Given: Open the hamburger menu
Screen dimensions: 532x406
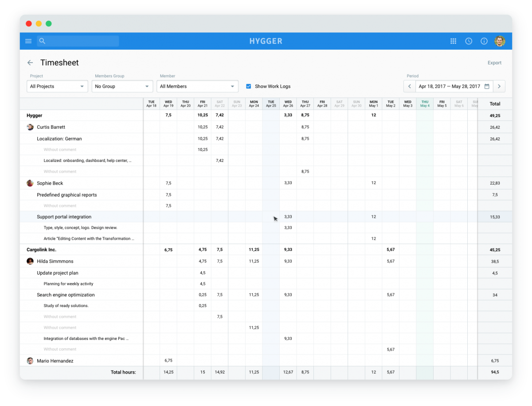Looking at the screenshot, I should click(28, 41).
